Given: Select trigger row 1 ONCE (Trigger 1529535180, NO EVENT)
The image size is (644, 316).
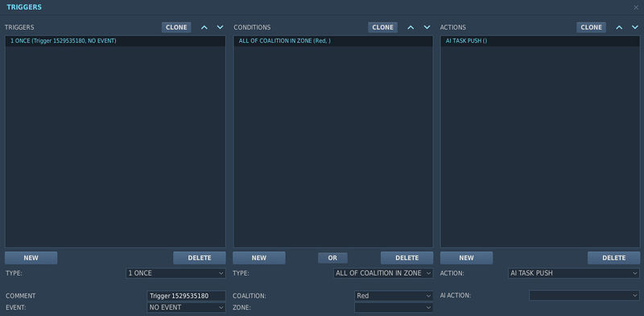Looking at the screenshot, I should tap(115, 41).
